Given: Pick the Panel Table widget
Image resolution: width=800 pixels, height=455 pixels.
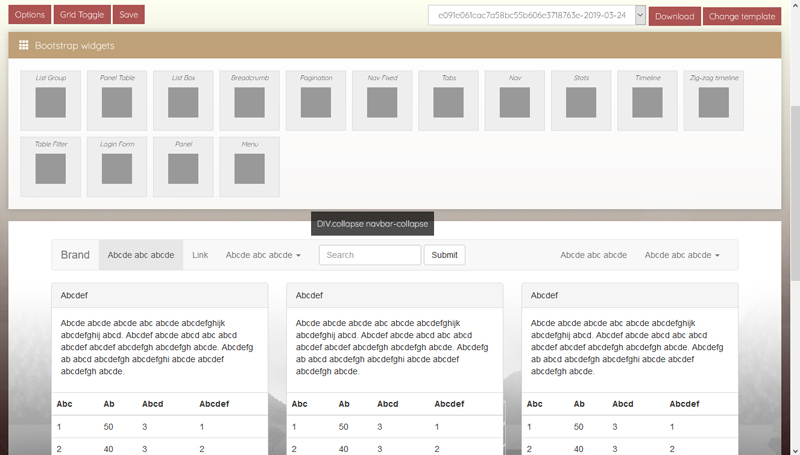Looking at the screenshot, I should tap(116, 100).
